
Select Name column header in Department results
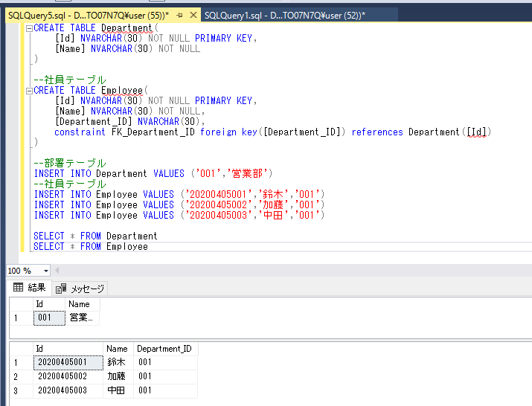(83, 304)
